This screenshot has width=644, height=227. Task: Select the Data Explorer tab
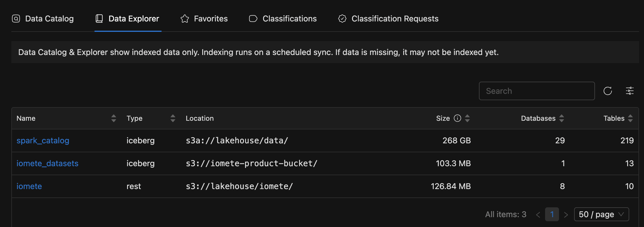[x=128, y=19]
